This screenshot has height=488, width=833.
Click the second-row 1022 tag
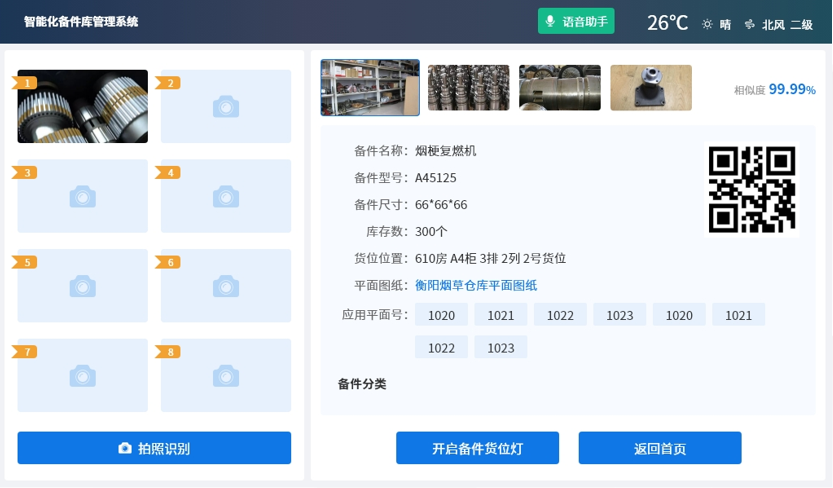point(441,347)
